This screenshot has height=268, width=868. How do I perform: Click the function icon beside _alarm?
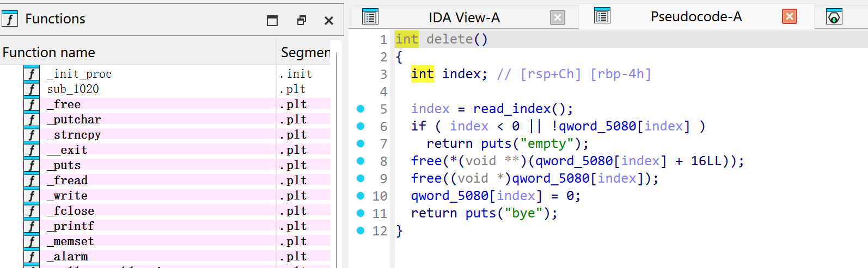(x=32, y=257)
